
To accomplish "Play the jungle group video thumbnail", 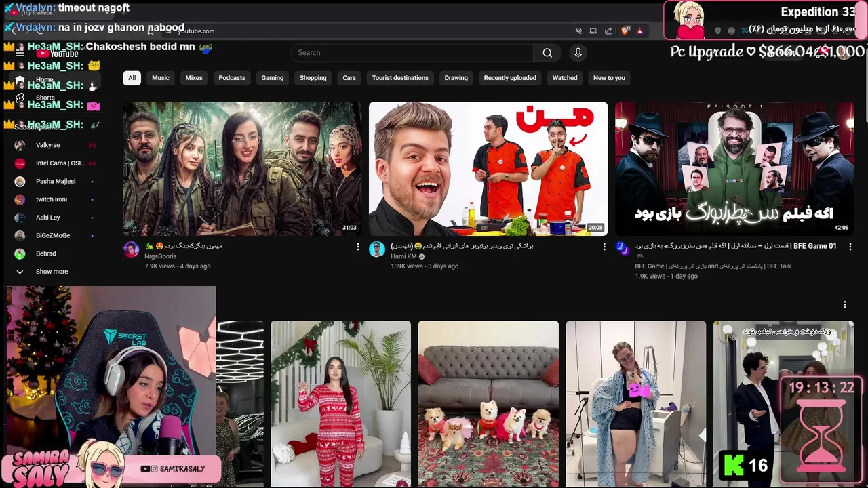I will point(242,169).
